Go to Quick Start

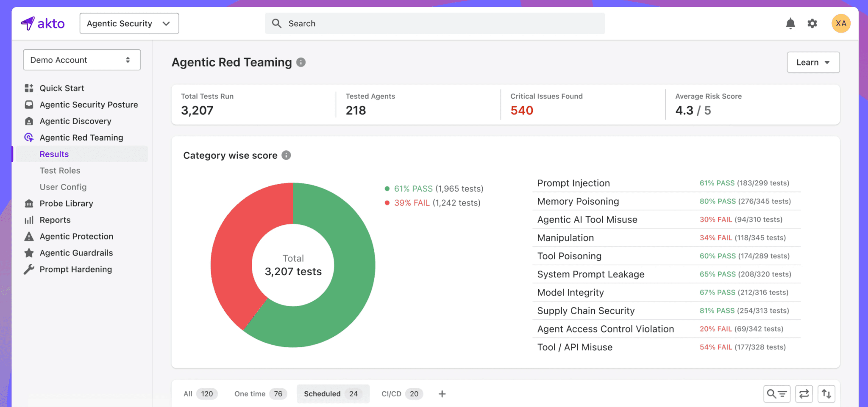tap(62, 88)
